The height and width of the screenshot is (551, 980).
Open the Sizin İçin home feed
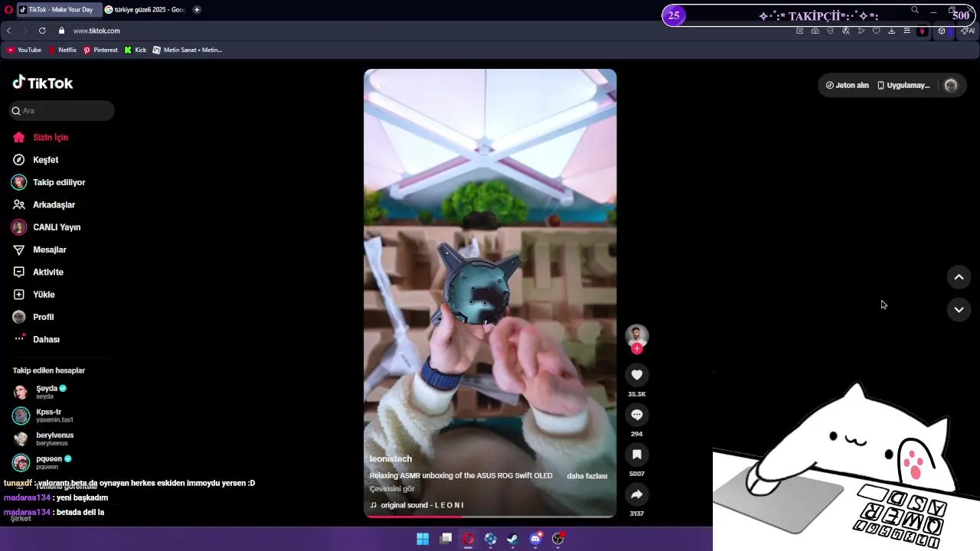(x=41, y=138)
